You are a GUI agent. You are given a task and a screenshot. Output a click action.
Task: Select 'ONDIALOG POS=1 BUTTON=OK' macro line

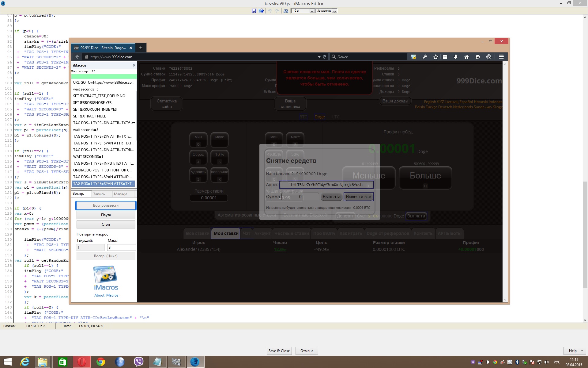(x=103, y=170)
